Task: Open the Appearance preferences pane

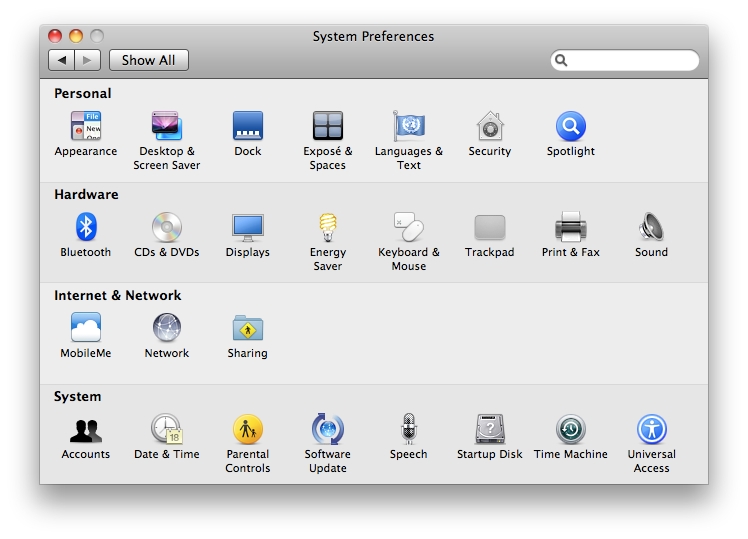Action: click(x=86, y=127)
